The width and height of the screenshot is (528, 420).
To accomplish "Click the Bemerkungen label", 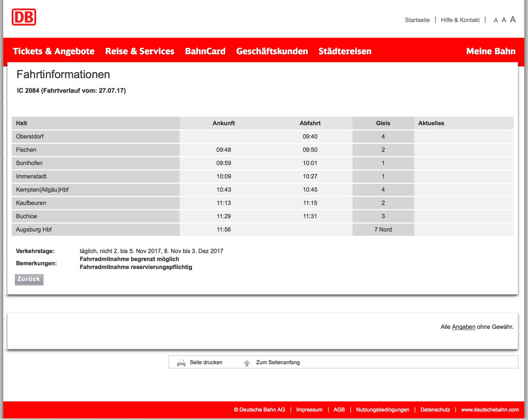I will tap(36, 263).
